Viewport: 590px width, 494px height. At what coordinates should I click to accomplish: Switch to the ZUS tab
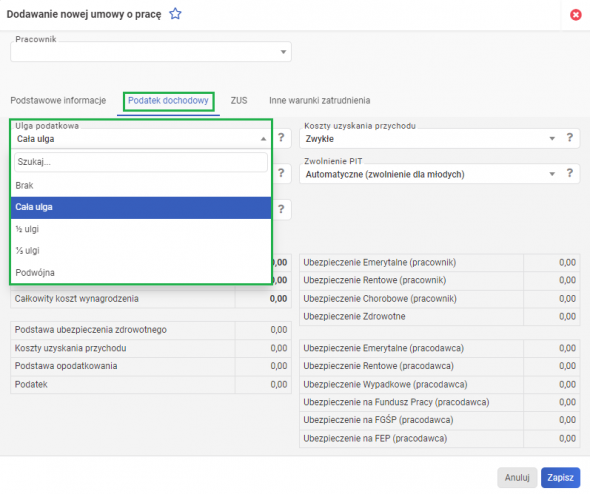[239, 100]
